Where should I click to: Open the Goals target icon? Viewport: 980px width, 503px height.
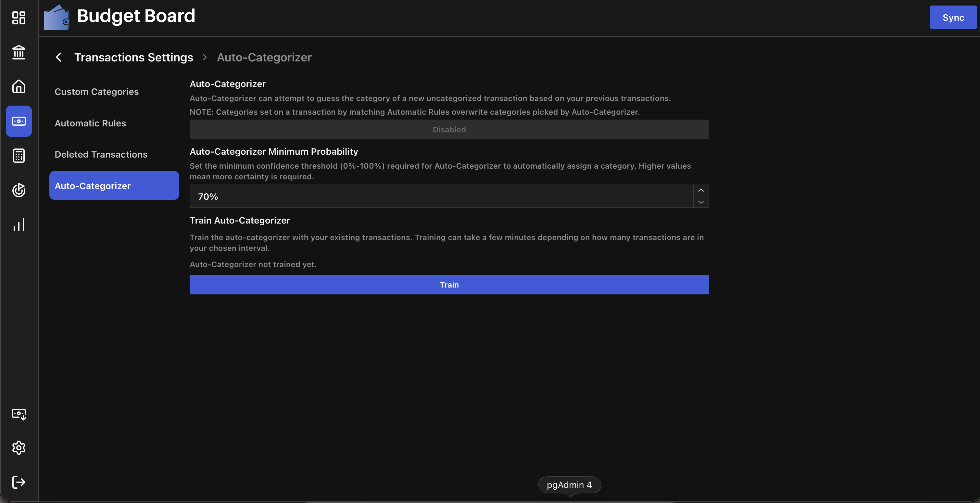click(19, 190)
